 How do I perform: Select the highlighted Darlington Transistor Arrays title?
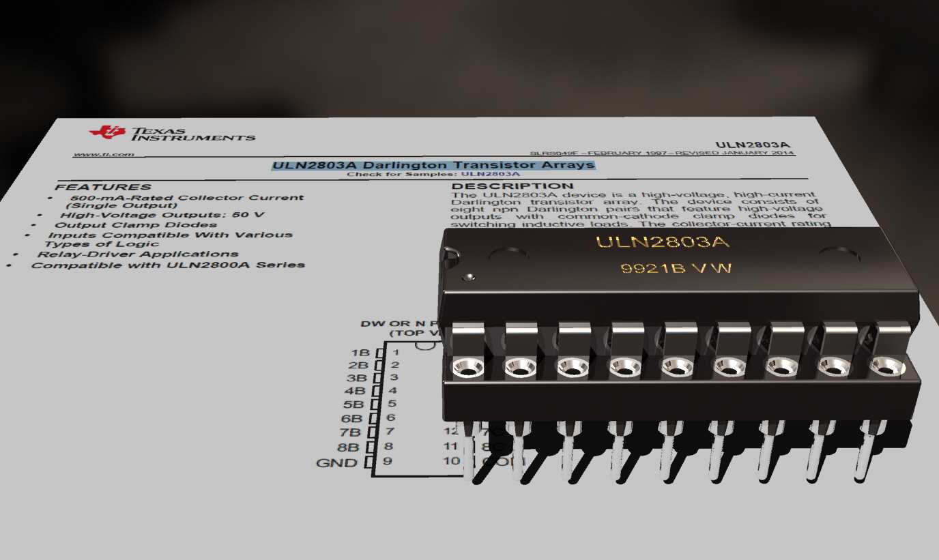click(433, 165)
